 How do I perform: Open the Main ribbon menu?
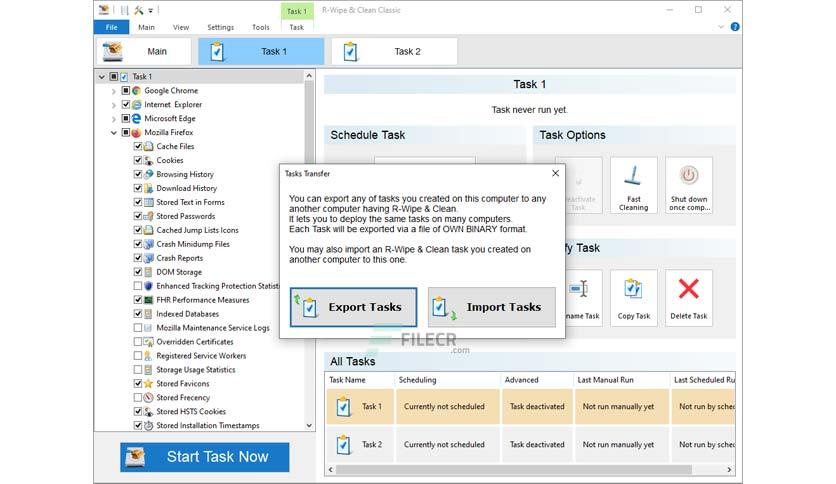(146, 27)
